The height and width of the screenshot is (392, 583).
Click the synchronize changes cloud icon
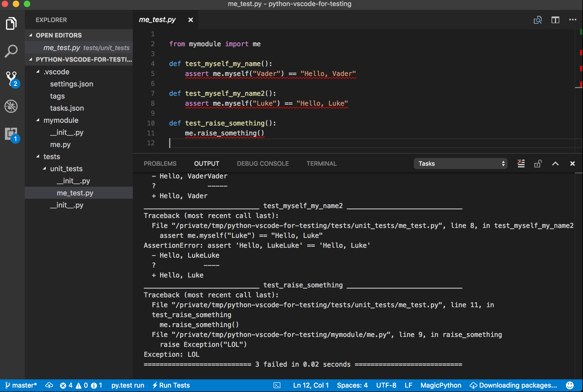49,385
